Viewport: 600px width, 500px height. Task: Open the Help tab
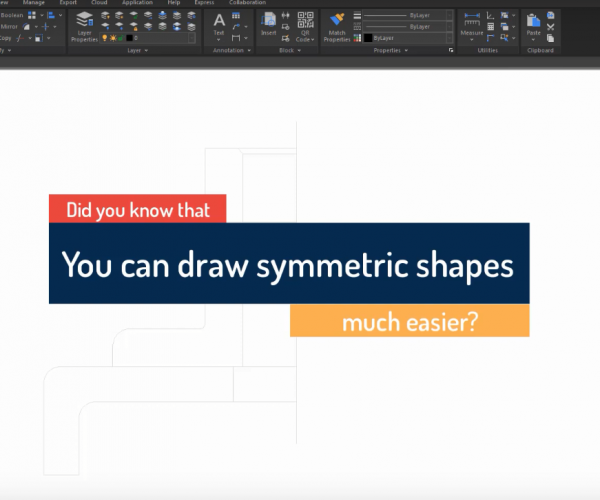[174, 2]
